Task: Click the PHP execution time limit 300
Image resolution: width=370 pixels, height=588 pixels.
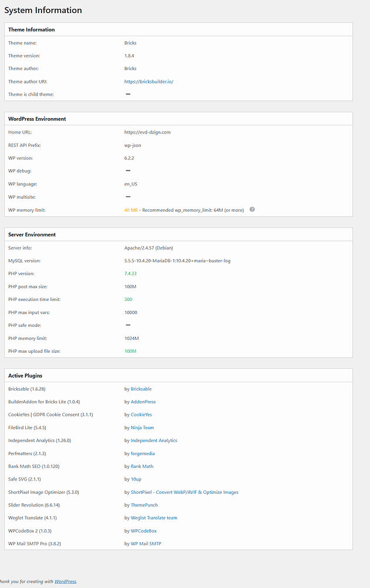Action: [x=128, y=299]
